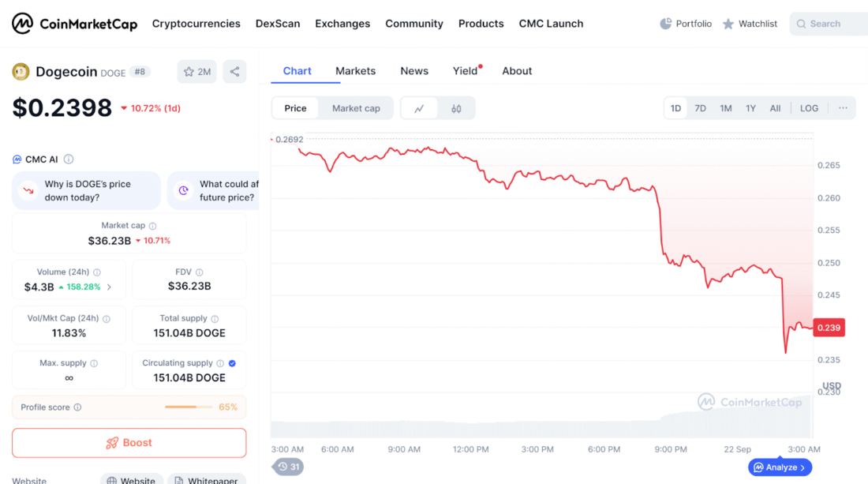Show info for CMC AI
The height and width of the screenshot is (484, 868).
[69, 159]
